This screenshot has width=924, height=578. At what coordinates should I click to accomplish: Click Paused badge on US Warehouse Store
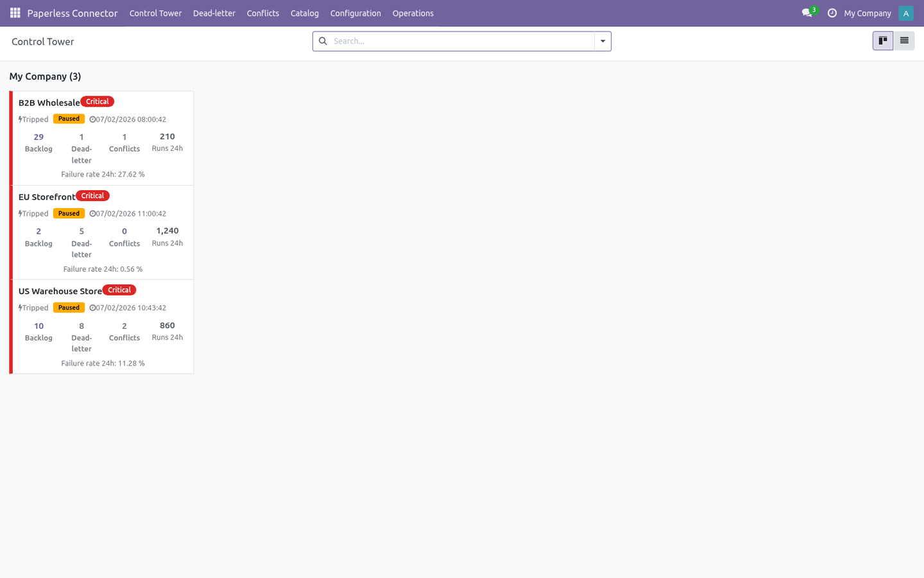pos(69,308)
